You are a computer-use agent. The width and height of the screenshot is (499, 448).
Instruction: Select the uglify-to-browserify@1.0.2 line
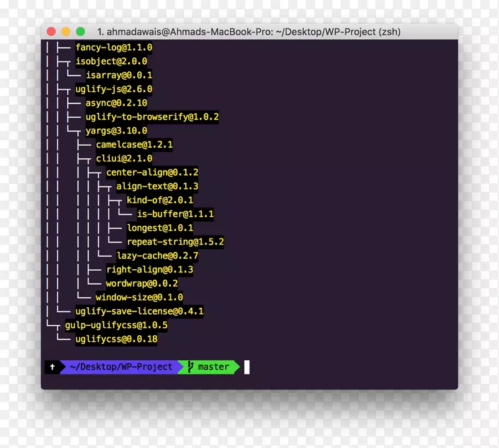(152, 117)
